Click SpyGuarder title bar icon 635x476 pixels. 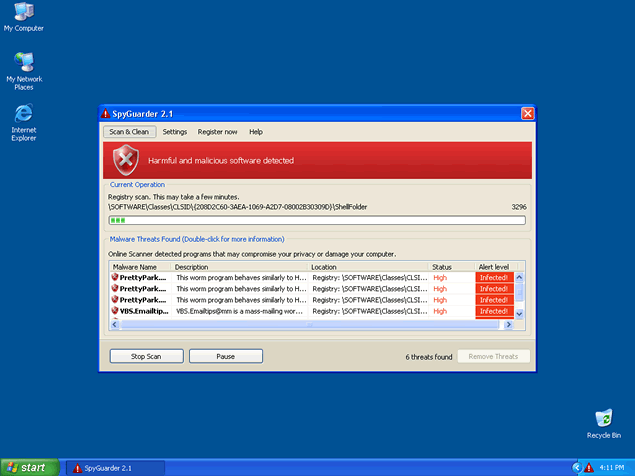106,114
